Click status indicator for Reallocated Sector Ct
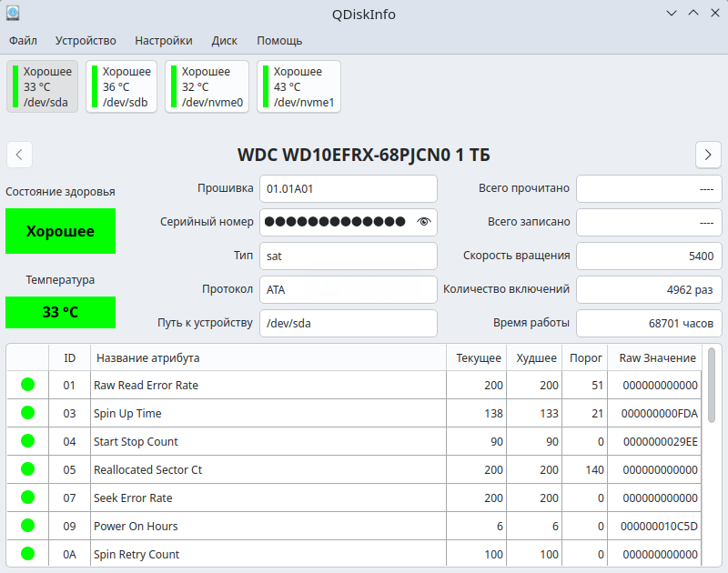 [27, 469]
